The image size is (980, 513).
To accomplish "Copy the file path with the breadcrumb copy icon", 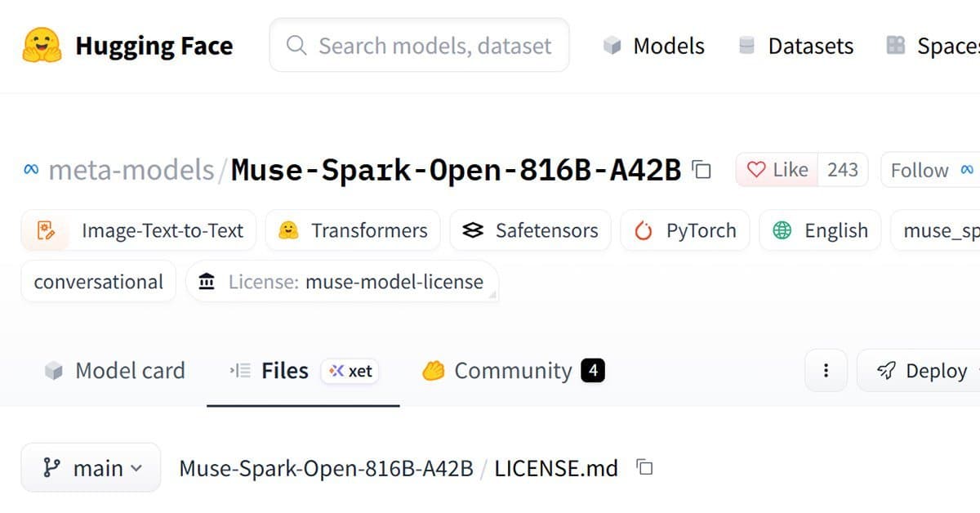I will (645, 468).
